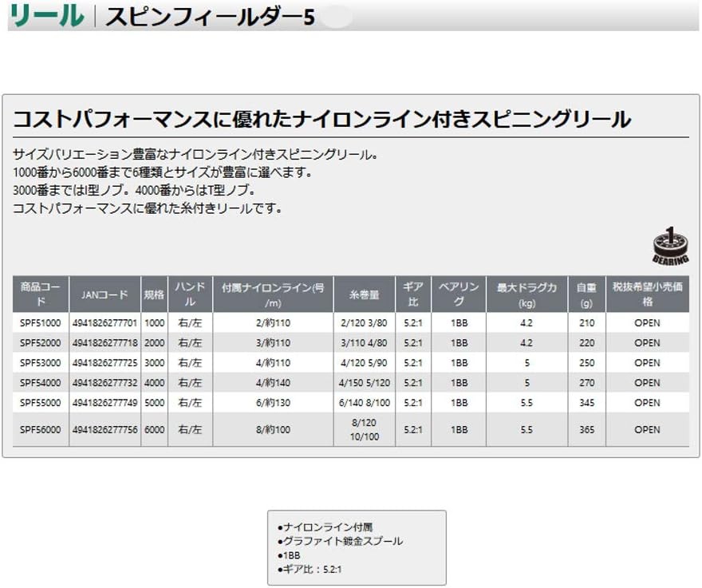
Task: Click the ギア比 column header
Action: pos(413,294)
